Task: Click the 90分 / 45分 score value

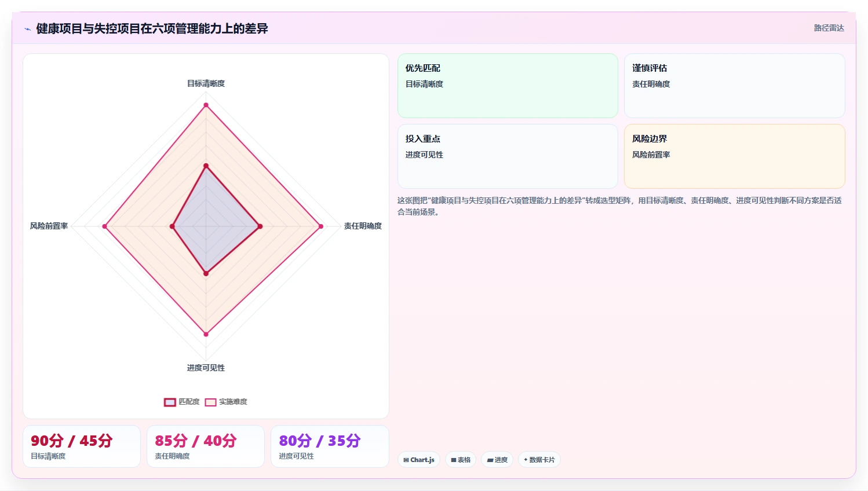Action: (x=72, y=441)
